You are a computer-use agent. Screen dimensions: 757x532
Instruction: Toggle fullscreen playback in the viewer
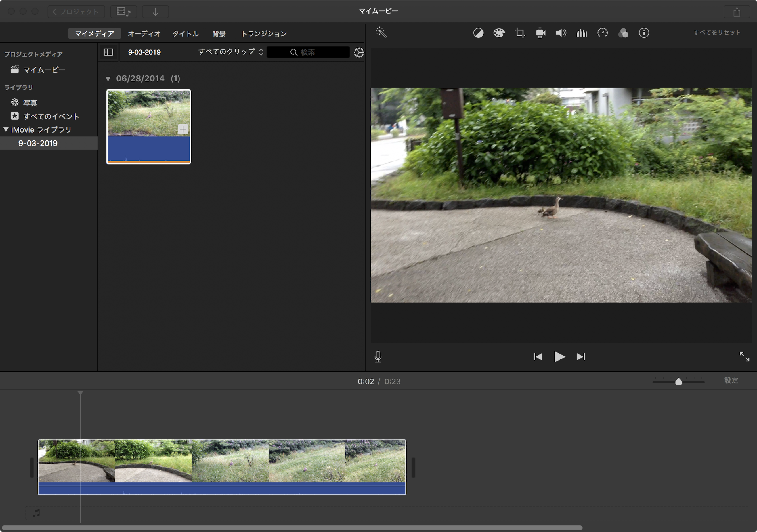(744, 357)
